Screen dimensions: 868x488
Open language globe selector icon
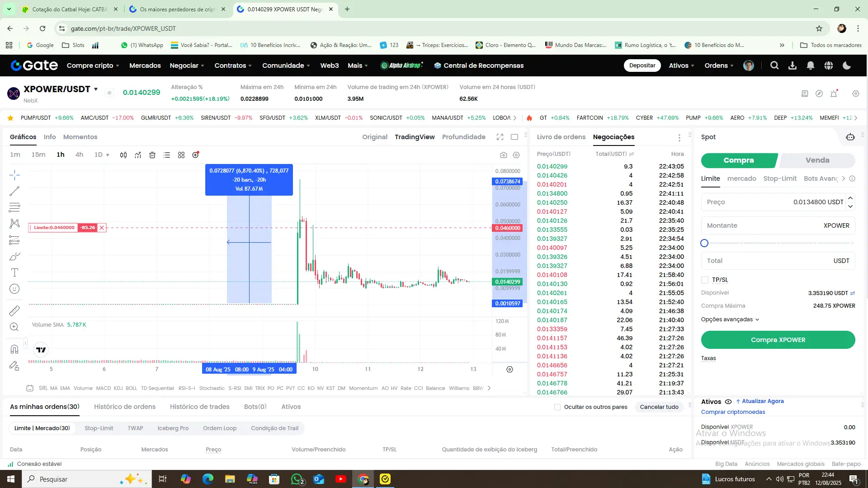click(x=829, y=66)
